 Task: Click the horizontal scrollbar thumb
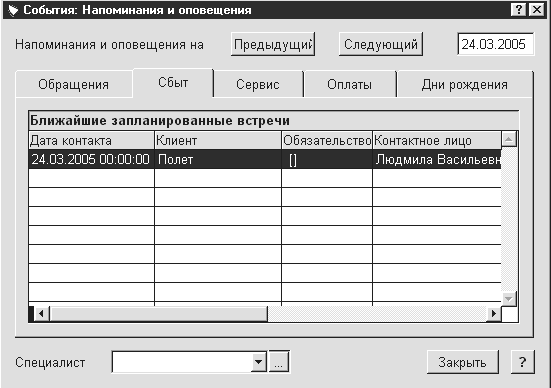pyautogui.click(x=158, y=313)
